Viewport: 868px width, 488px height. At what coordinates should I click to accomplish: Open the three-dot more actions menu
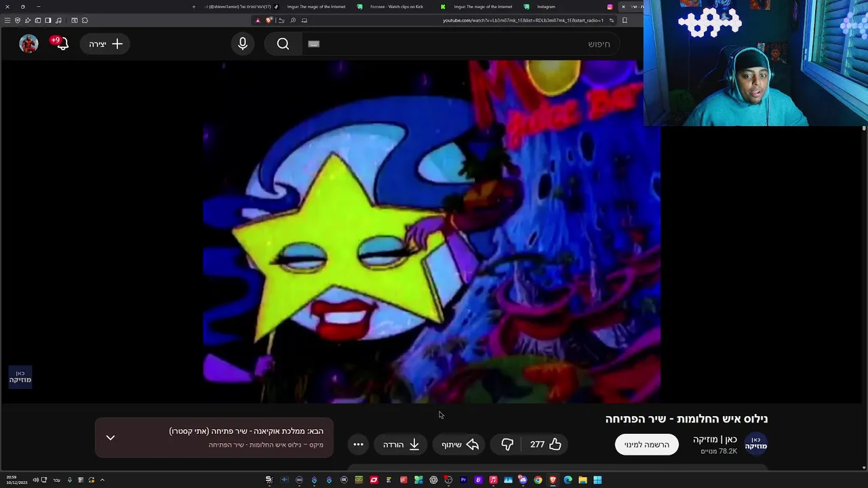(x=358, y=445)
